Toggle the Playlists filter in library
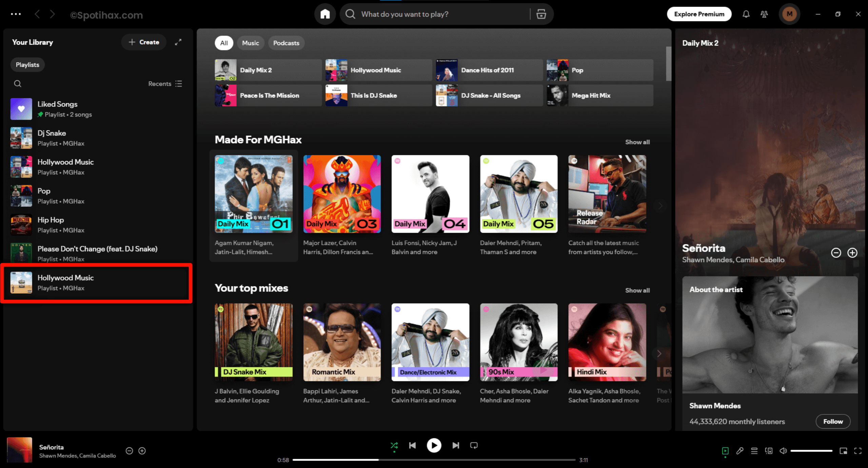The image size is (868, 468). click(x=27, y=65)
